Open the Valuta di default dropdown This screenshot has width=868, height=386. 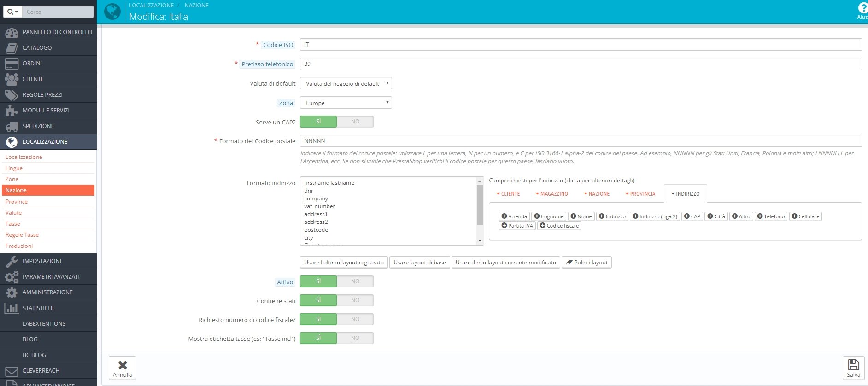346,83
